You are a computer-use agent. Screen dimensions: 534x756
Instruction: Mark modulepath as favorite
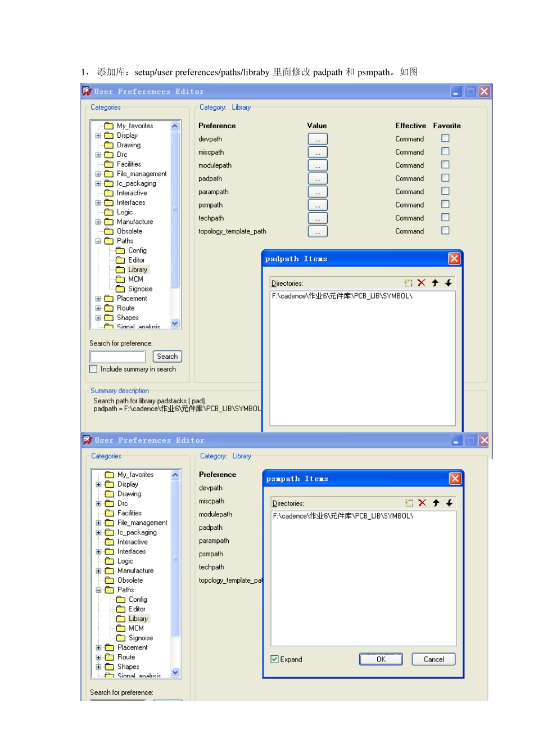click(445, 164)
